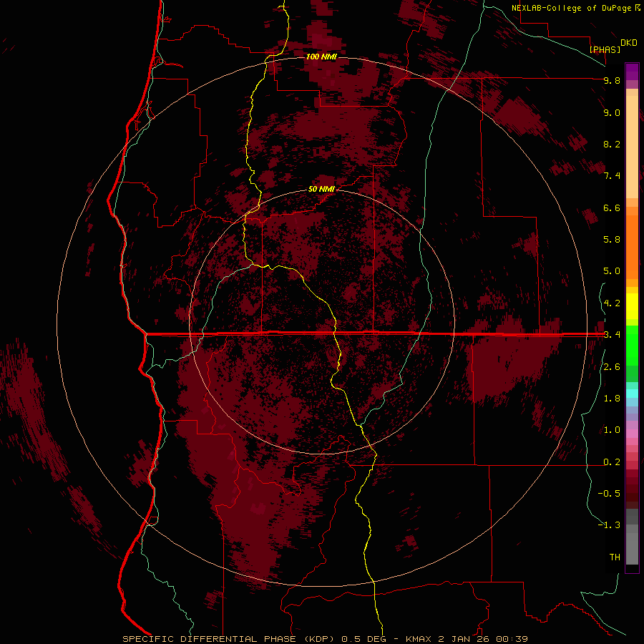Click the 2 JAN 26 00:39 timestamp

tap(484, 639)
